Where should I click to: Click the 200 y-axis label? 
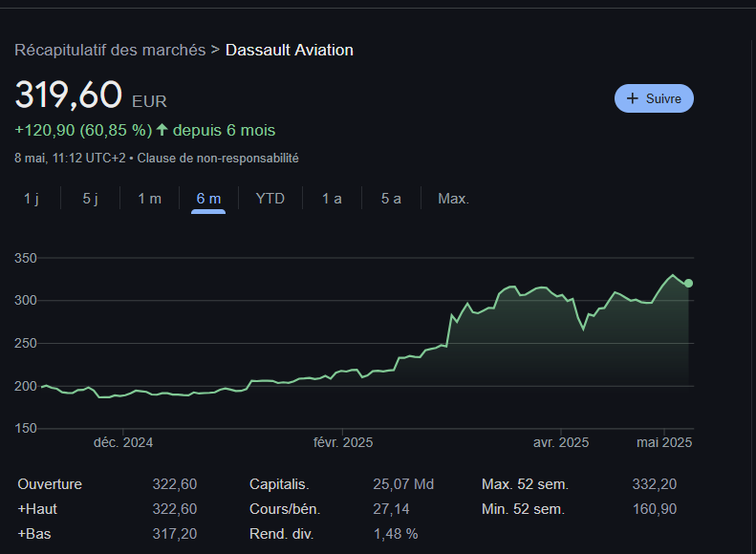pos(26,386)
